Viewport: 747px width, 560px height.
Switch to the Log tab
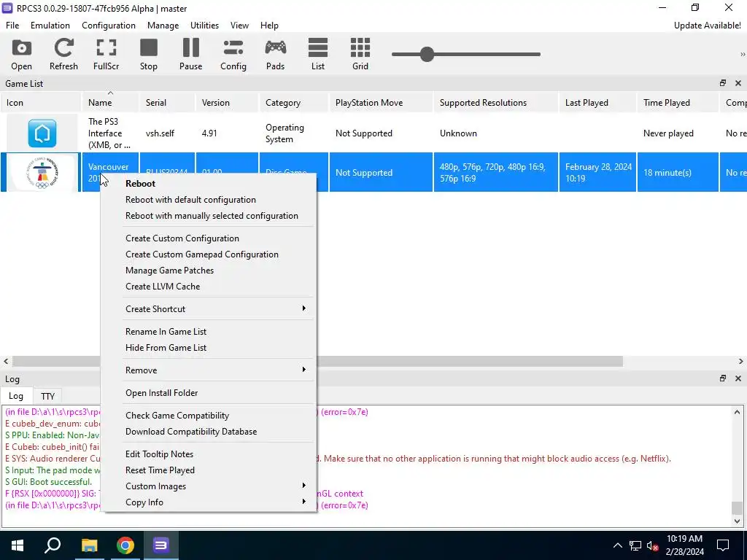point(16,396)
